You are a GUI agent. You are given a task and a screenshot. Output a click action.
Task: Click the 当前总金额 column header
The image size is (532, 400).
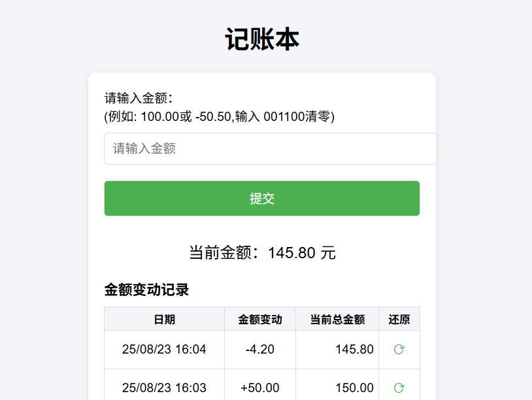click(x=337, y=319)
